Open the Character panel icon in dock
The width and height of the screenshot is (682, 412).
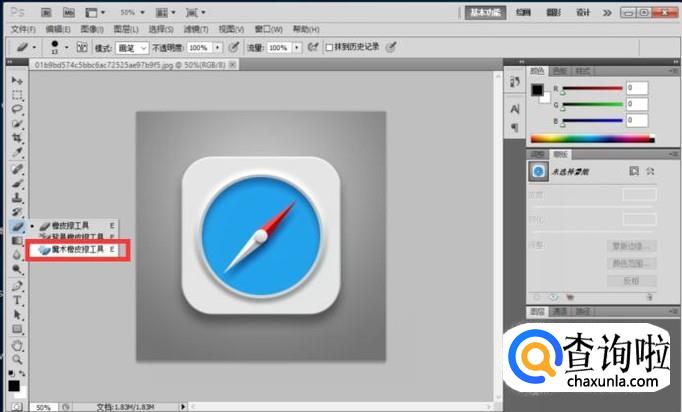pyautogui.click(x=515, y=109)
